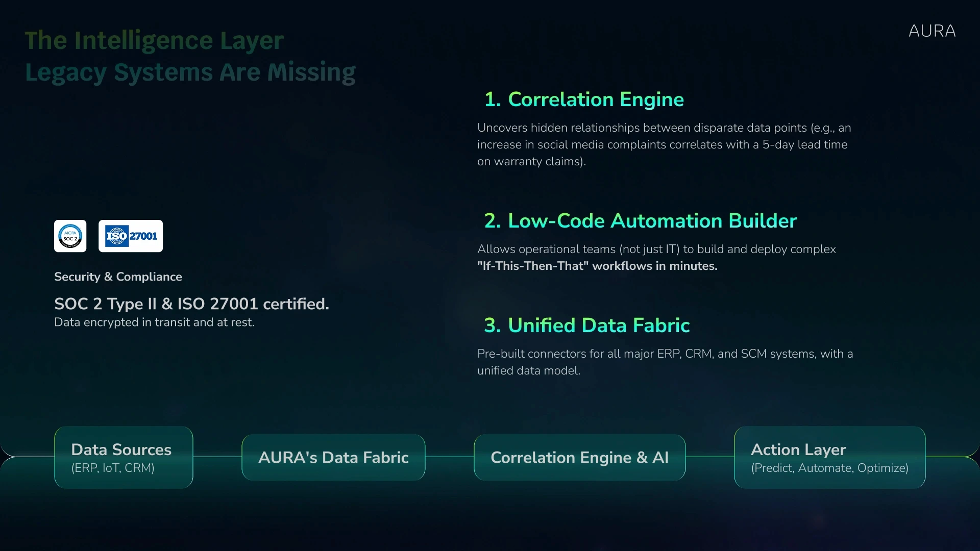This screenshot has height=551, width=980.
Task: Click 'Data encrypted in transit and at rest.' text
Action: point(154,322)
